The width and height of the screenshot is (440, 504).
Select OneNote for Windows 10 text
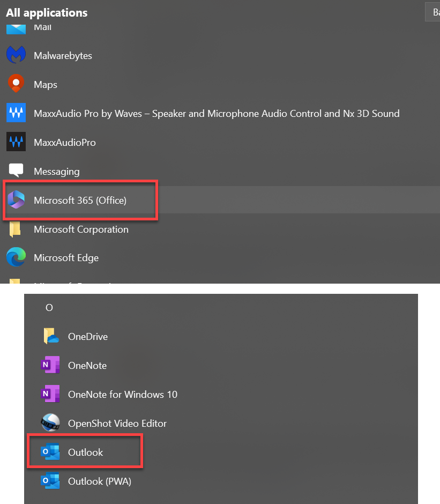click(122, 395)
